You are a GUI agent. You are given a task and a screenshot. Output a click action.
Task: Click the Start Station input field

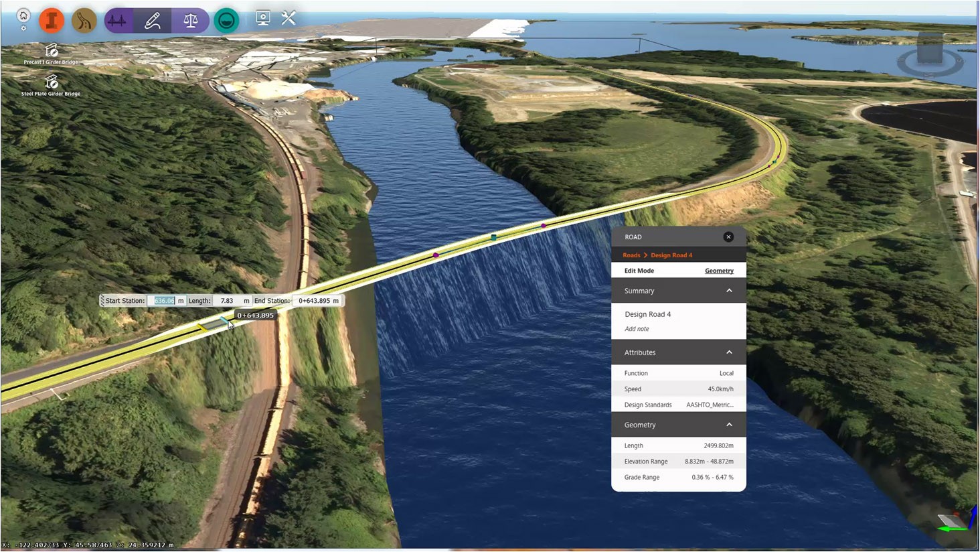coord(165,301)
